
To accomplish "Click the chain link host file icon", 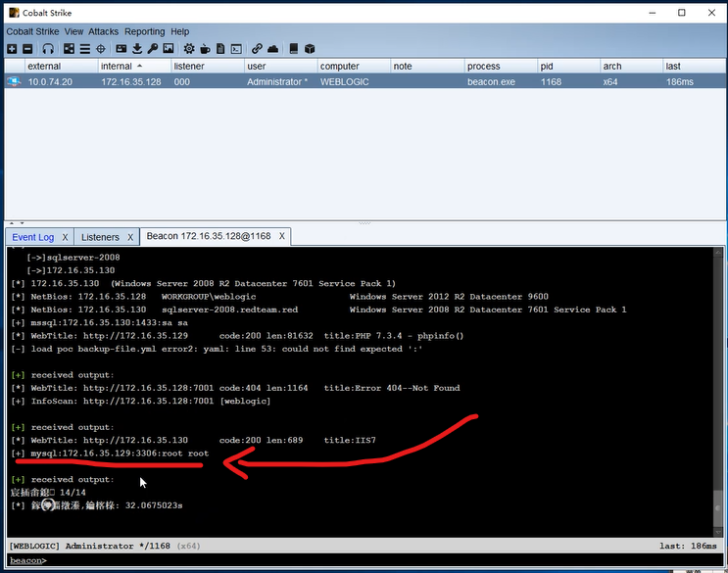I will [x=257, y=49].
